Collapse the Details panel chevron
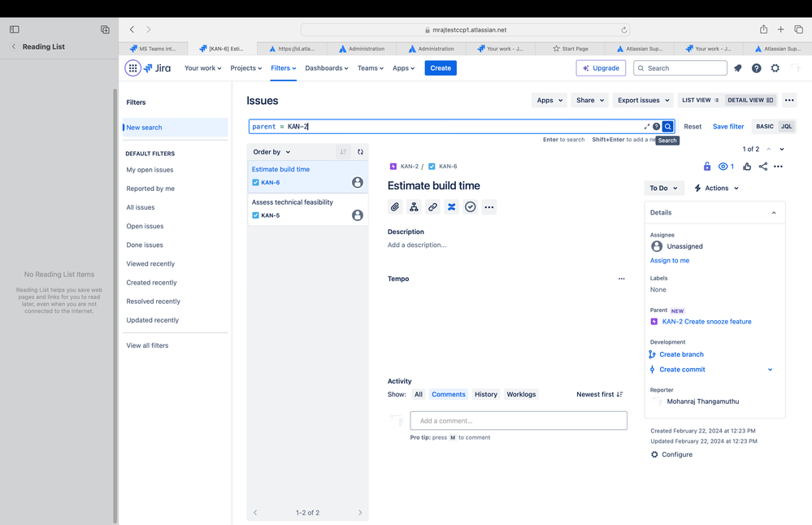The width and height of the screenshot is (812, 525). coord(774,212)
